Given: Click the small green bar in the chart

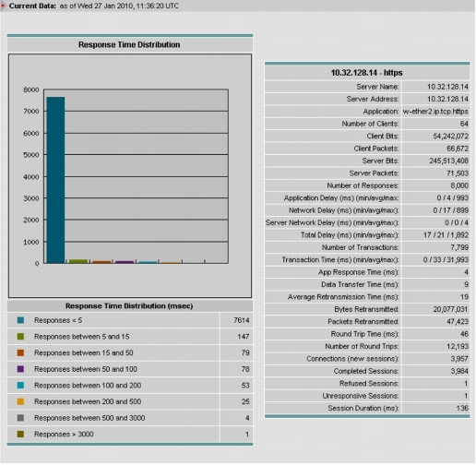Looking at the screenshot, I should coord(78,261).
